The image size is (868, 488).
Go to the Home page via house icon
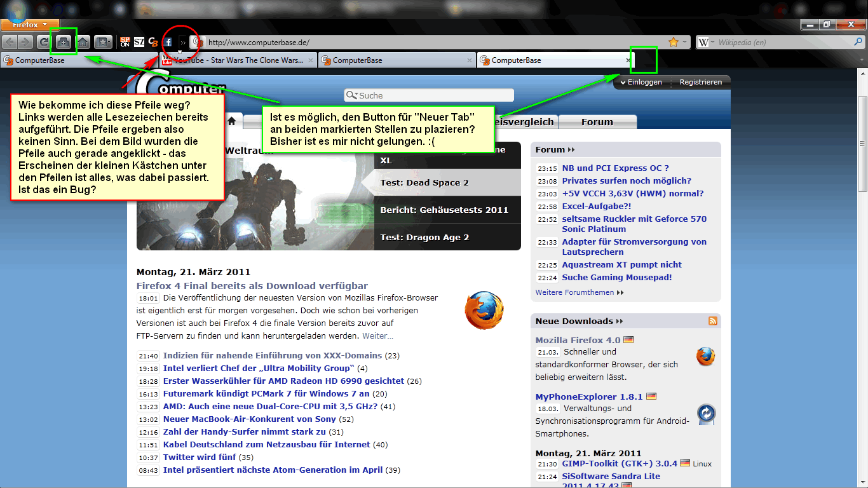coord(83,43)
